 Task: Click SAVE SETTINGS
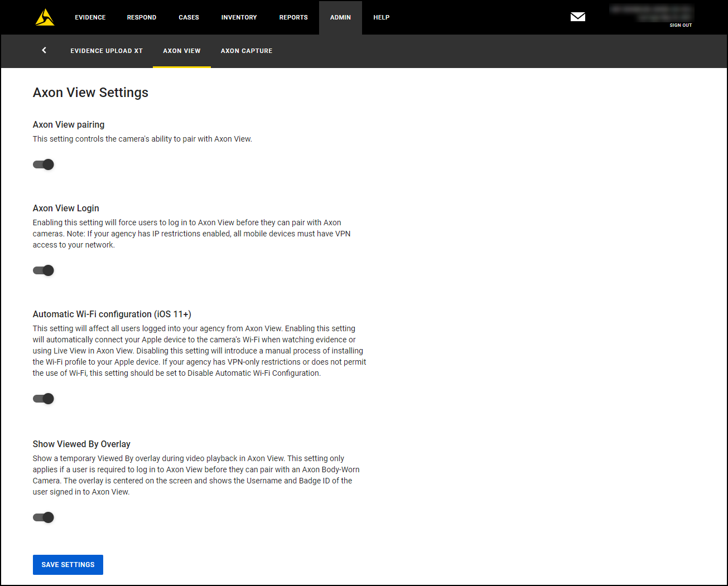(x=68, y=564)
